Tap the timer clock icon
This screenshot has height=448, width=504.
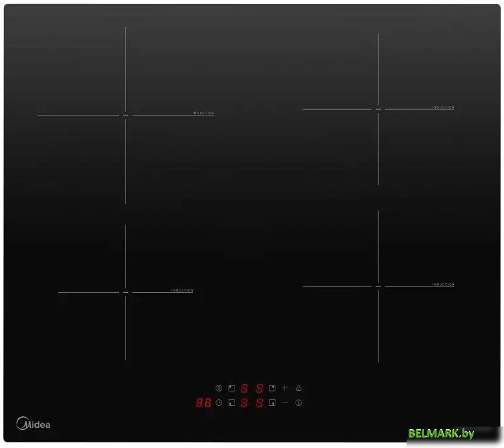(x=219, y=403)
